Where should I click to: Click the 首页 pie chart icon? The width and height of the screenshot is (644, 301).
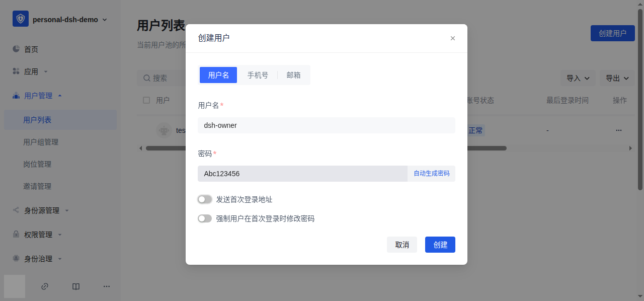16,49
